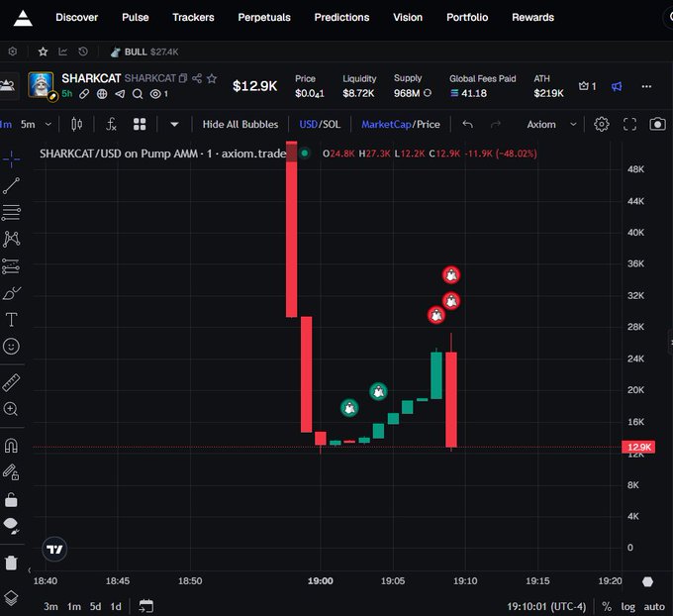Go to the Trackers tab
Image resolution: width=673 pixels, height=616 pixels.
(x=193, y=18)
